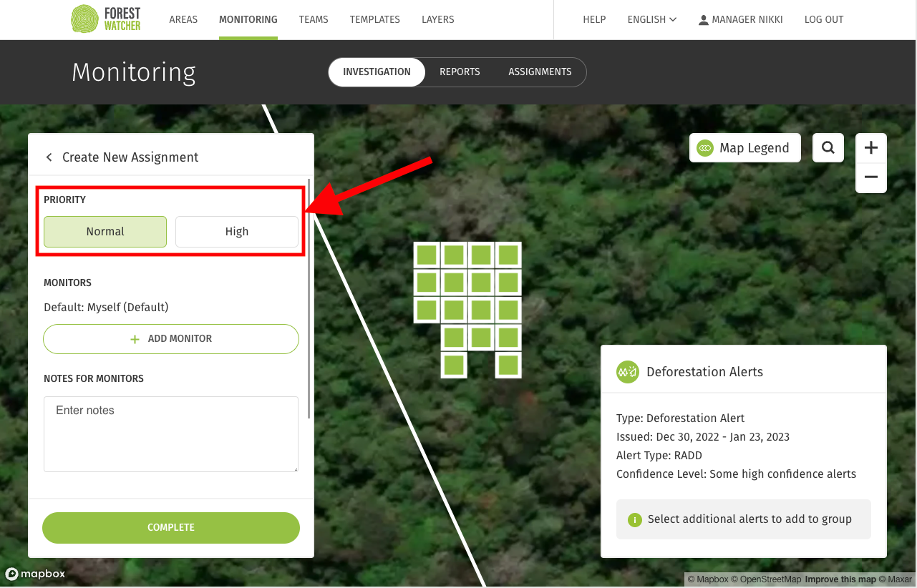Open the Map Legend

[744, 147]
